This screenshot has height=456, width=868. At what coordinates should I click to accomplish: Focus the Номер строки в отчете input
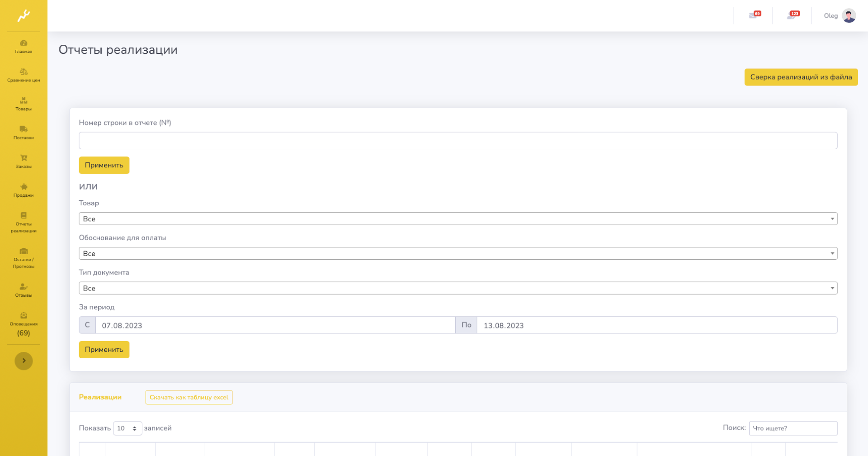tap(458, 141)
